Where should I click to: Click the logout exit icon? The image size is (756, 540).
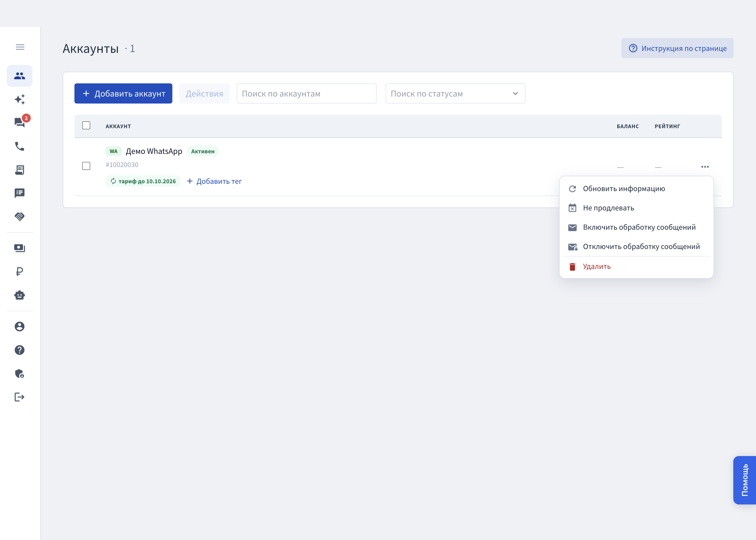coord(20,397)
